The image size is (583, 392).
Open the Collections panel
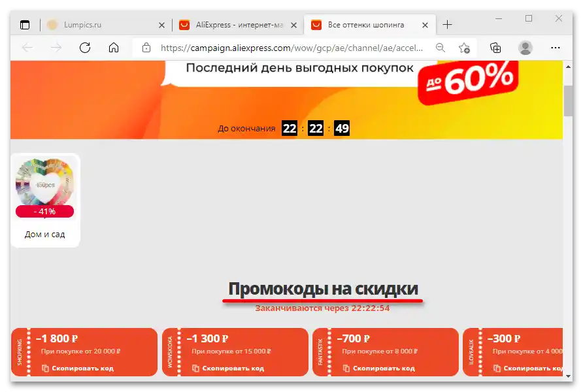[495, 48]
